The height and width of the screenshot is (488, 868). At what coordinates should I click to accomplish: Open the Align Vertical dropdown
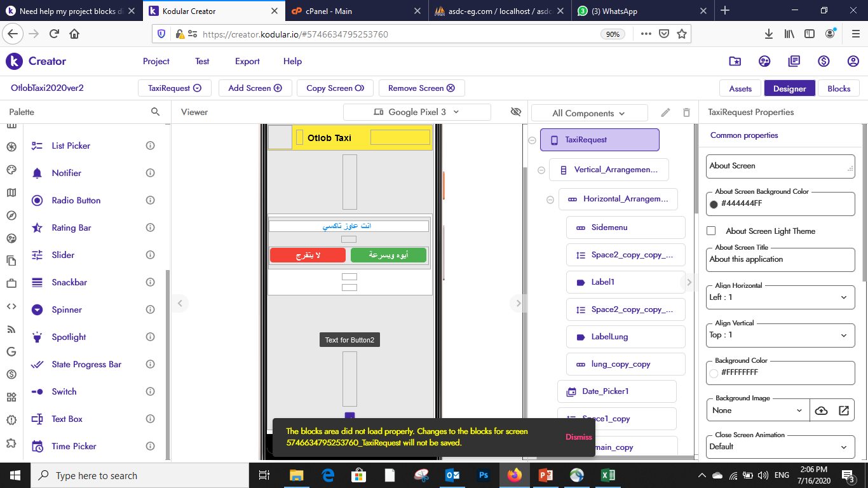[780, 334]
